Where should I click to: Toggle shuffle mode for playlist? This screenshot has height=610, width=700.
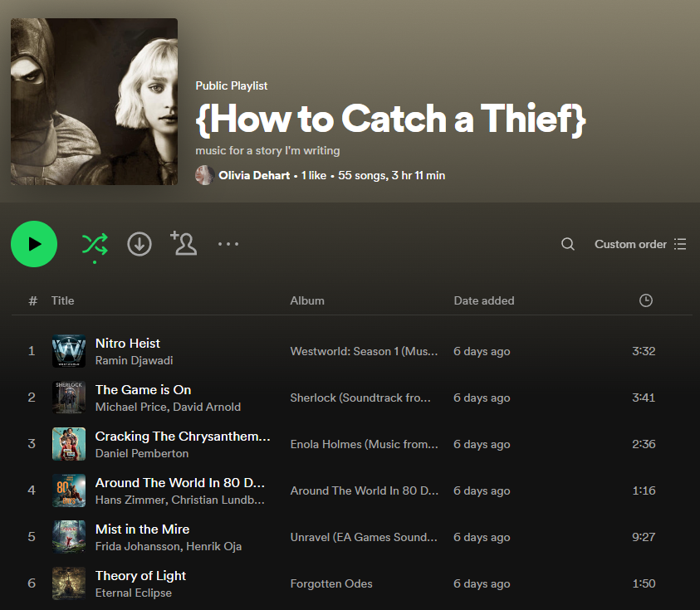(95, 245)
